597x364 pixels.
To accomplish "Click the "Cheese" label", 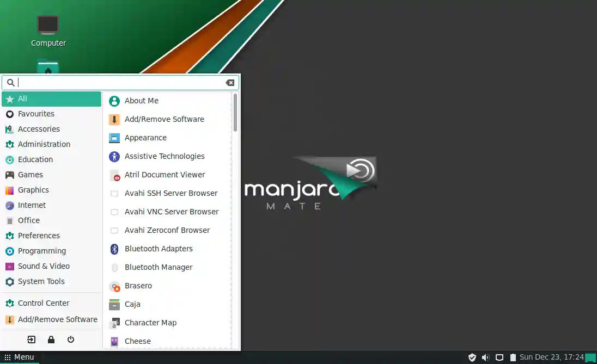I will pyautogui.click(x=138, y=341).
